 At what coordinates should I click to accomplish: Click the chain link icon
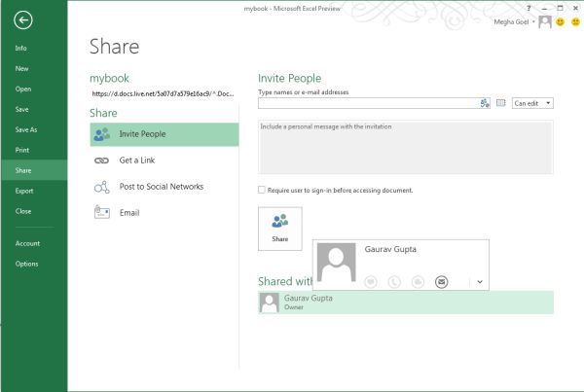(101, 160)
